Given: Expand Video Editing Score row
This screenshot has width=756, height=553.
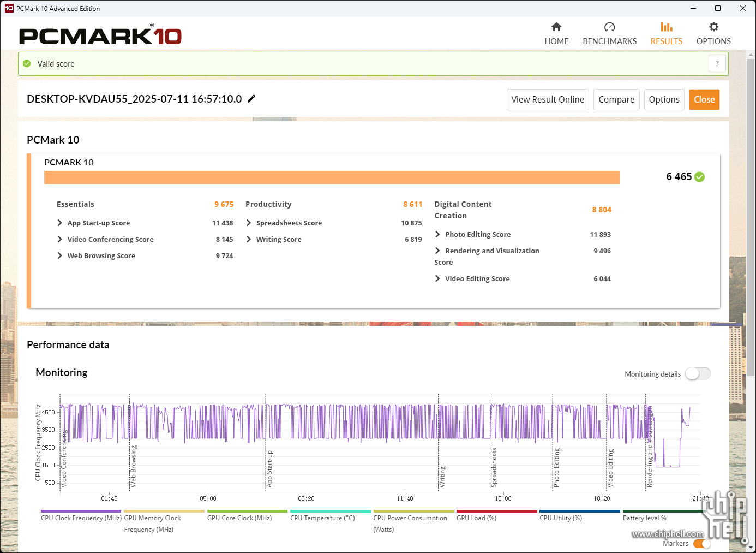Looking at the screenshot, I should (437, 278).
